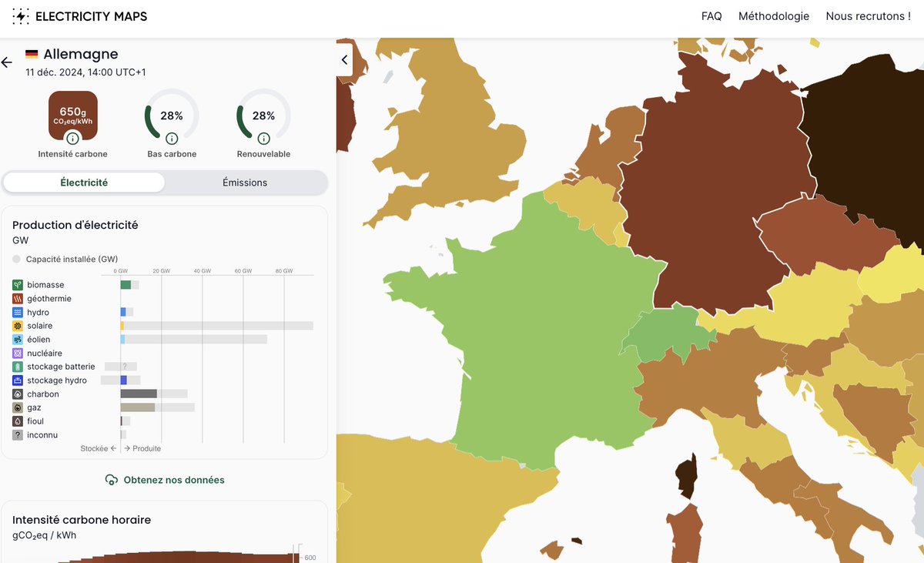Select Belgium on the map
Screen dimensions: 924x563
pyautogui.click(x=589, y=204)
